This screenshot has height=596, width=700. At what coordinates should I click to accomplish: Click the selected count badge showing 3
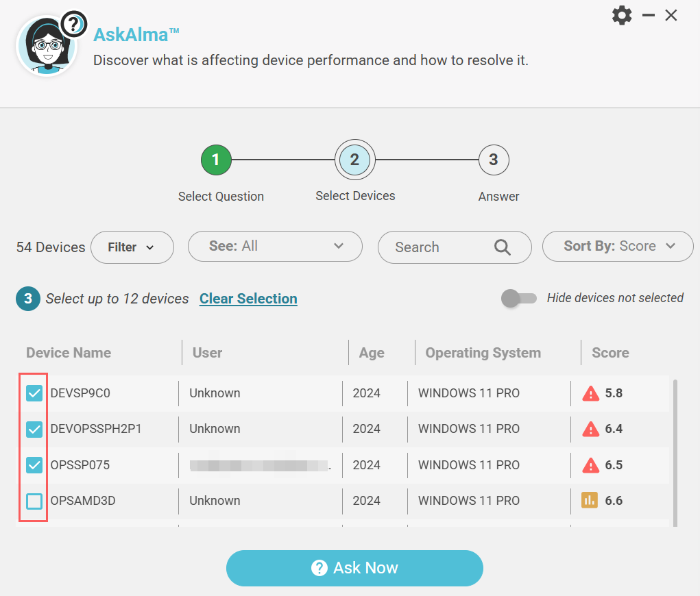(x=28, y=299)
